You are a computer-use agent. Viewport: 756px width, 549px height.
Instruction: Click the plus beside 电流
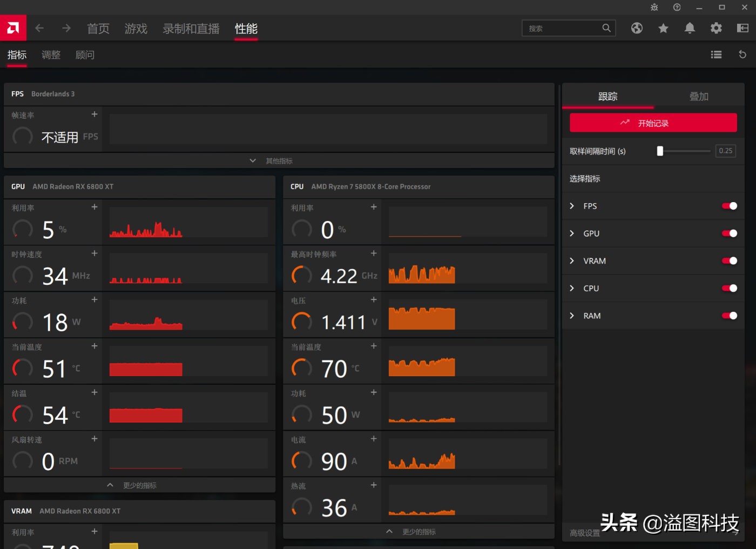[374, 439]
